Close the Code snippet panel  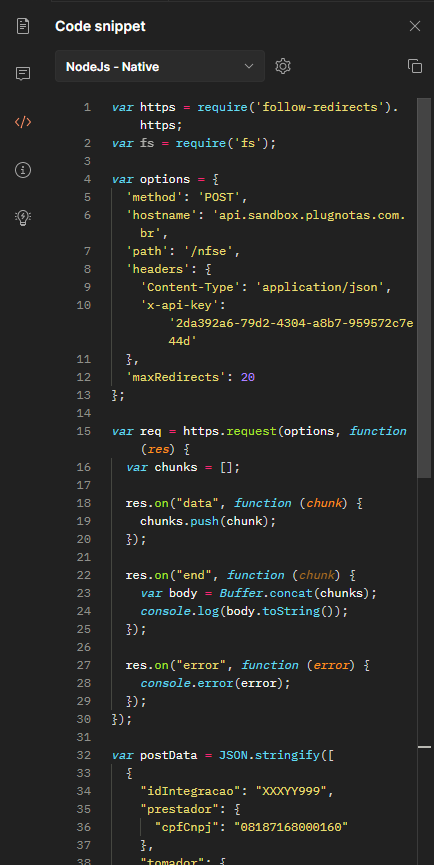(415, 26)
